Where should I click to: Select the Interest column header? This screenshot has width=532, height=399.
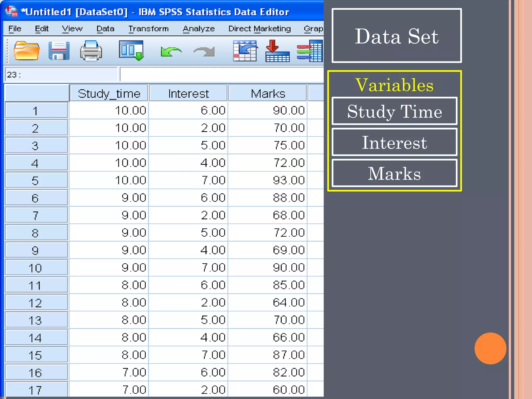point(189,93)
